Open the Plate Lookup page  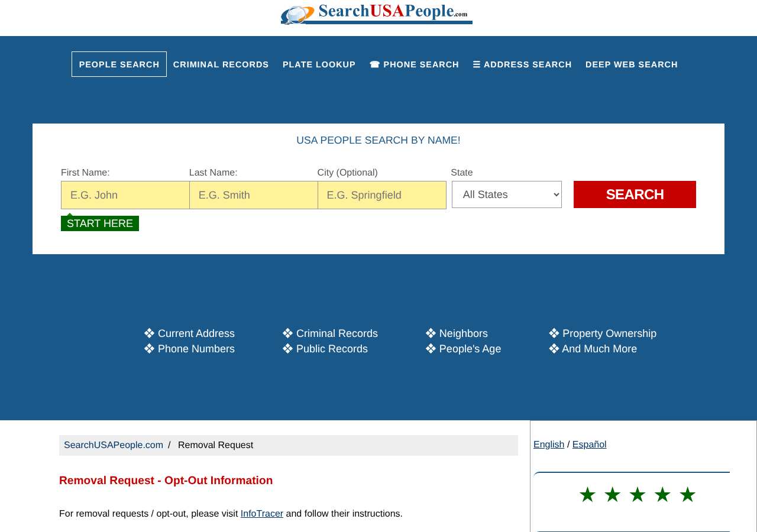[319, 64]
